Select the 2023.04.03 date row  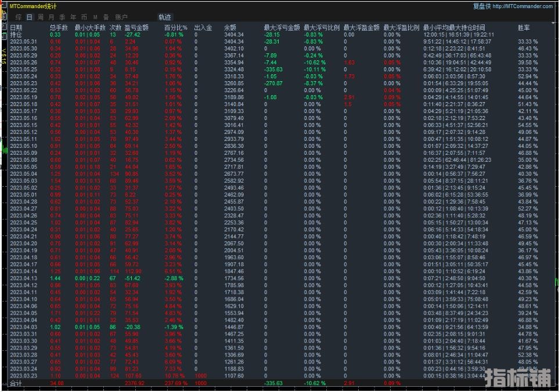[x=24, y=327]
